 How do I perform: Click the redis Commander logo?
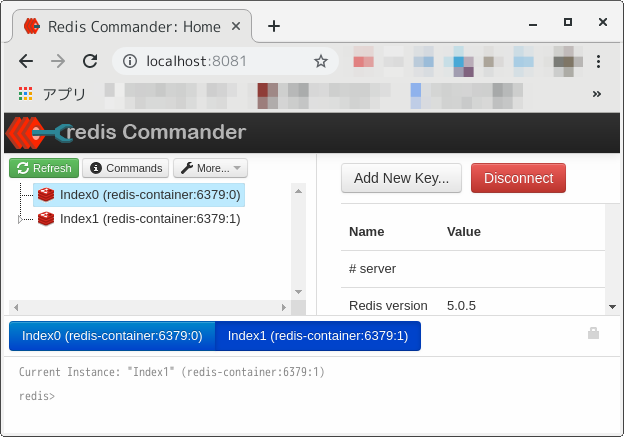click(x=127, y=132)
